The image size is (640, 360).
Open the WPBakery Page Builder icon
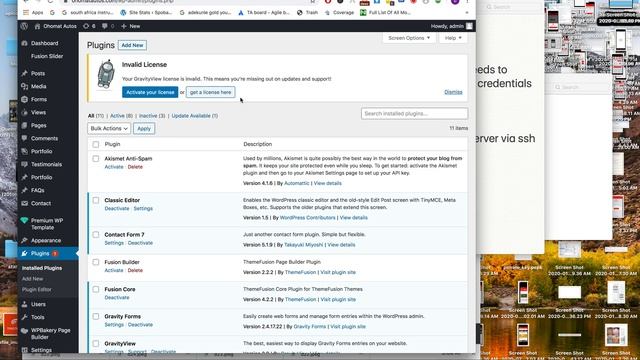tap(24, 331)
